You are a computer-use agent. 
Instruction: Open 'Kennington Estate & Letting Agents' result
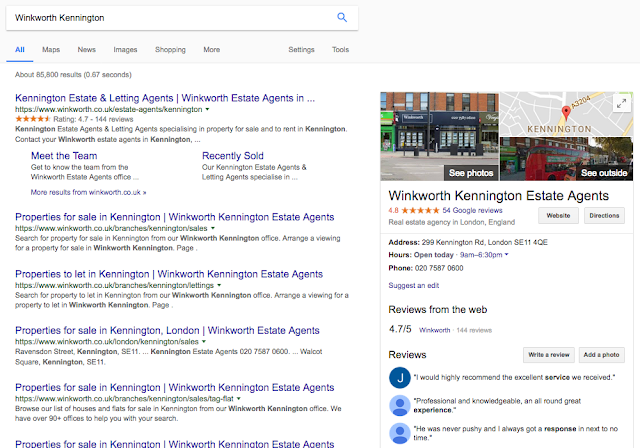click(x=165, y=98)
